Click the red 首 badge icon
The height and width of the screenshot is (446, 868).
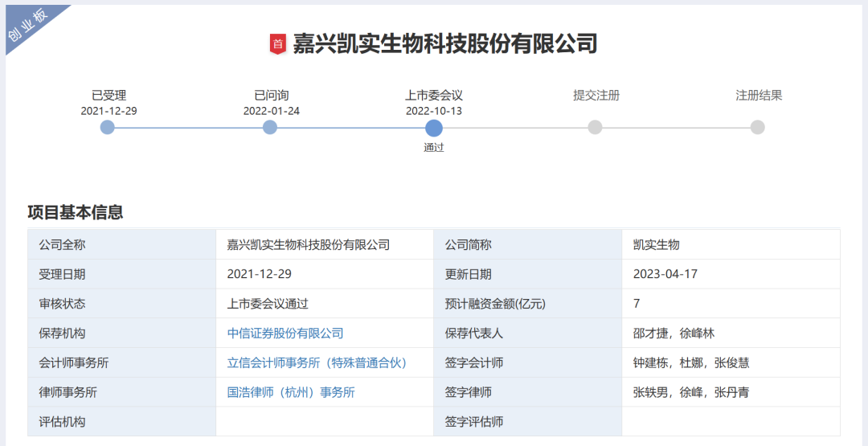(x=277, y=44)
